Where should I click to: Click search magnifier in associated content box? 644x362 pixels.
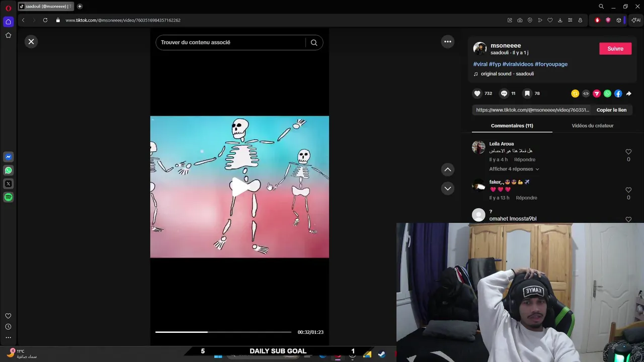point(314,43)
